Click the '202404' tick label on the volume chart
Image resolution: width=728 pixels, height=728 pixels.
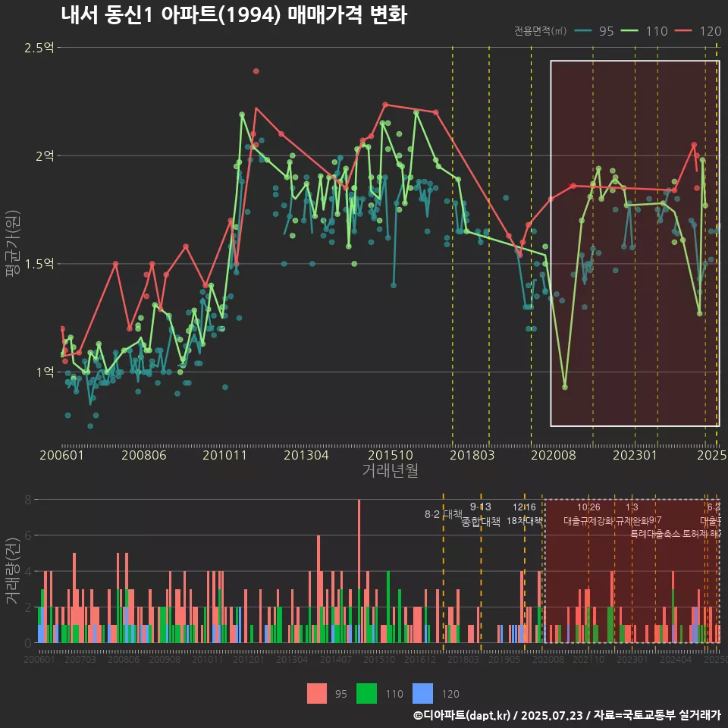[x=676, y=659]
